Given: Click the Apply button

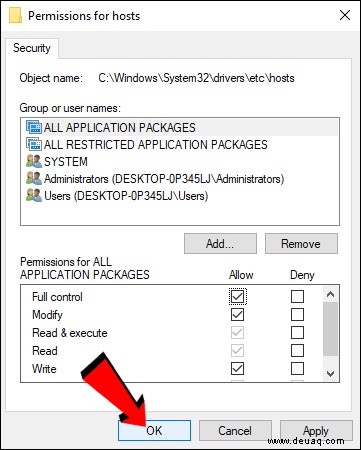Looking at the screenshot, I should click(x=316, y=430).
